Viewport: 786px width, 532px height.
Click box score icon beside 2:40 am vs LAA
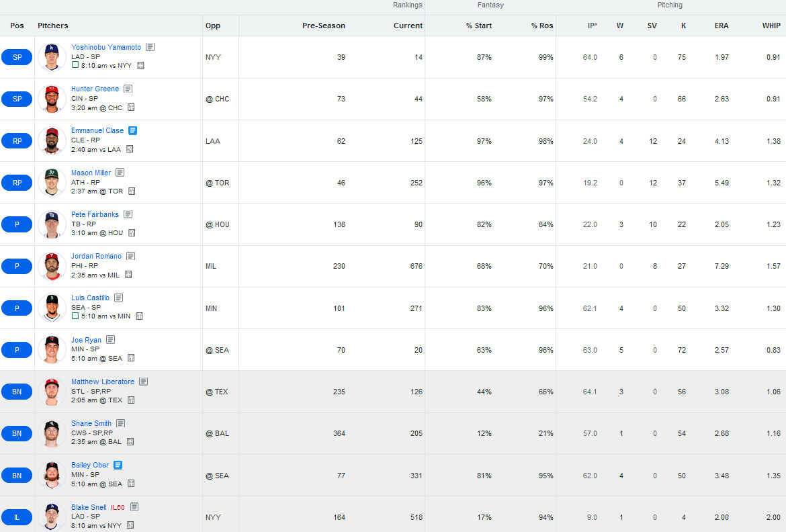pyautogui.click(x=130, y=149)
